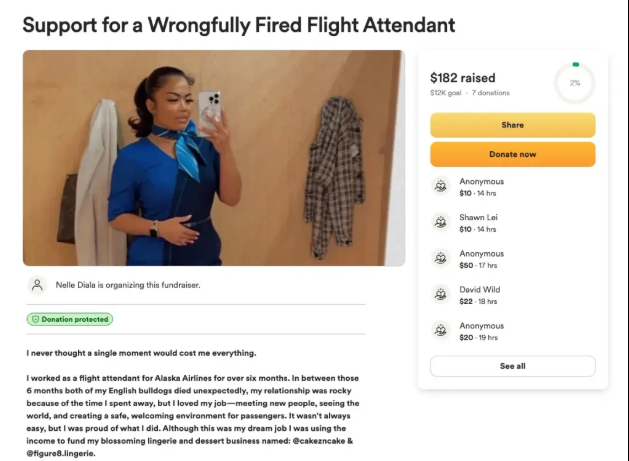The width and height of the screenshot is (629, 461).
Task: Click the 7 donations count text
Action: pyautogui.click(x=493, y=92)
